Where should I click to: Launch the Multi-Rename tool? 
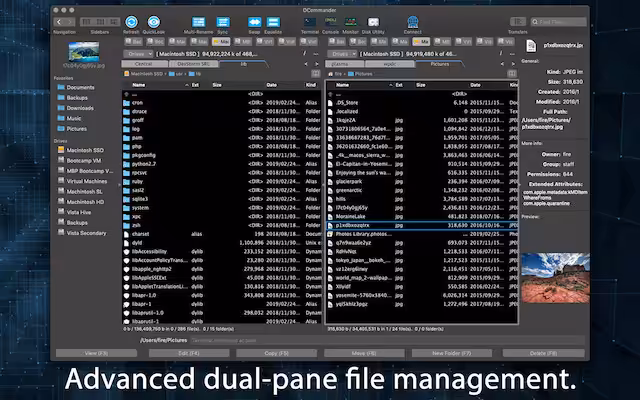pyautogui.click(x=198, y=21)
